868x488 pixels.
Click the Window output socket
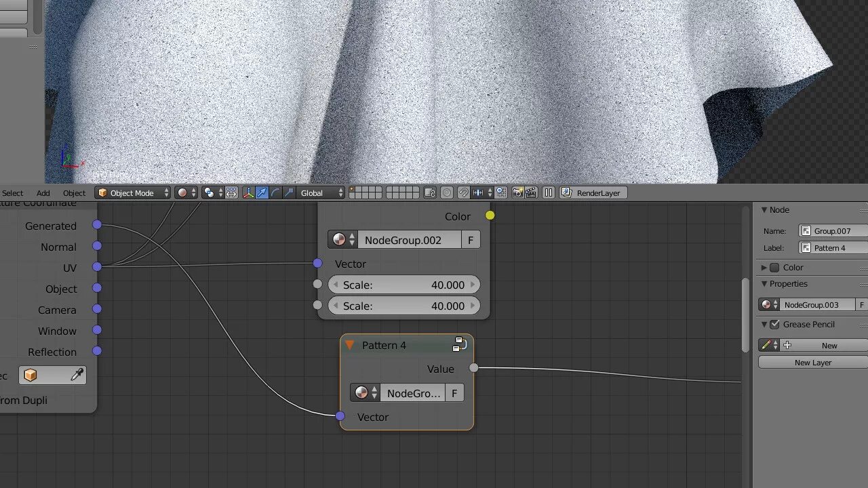97,330
